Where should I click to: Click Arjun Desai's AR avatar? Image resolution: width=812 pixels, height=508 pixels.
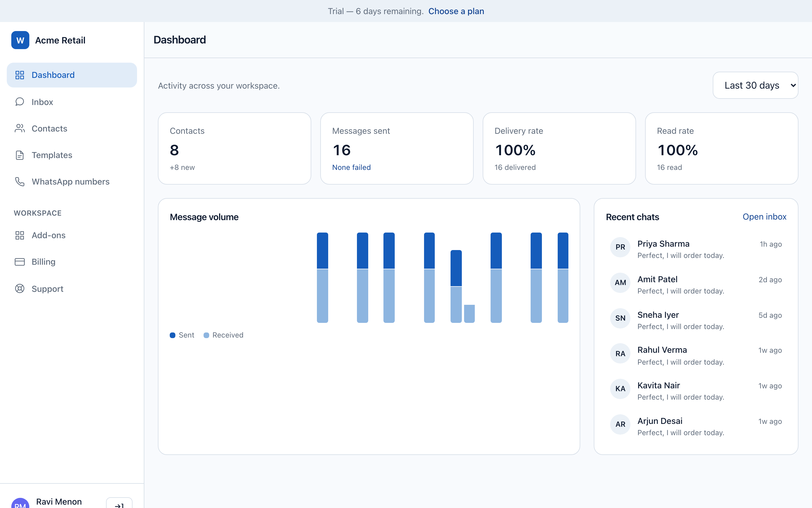point(620,424)
